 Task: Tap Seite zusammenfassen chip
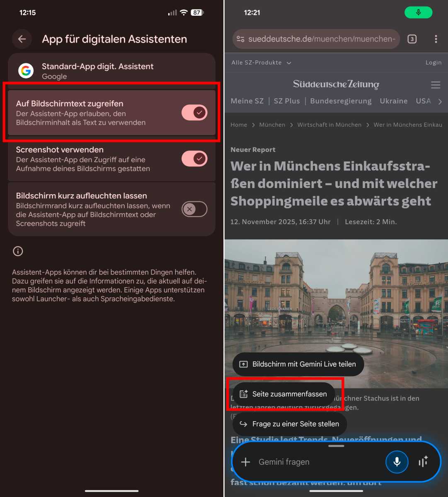point(284,394)
